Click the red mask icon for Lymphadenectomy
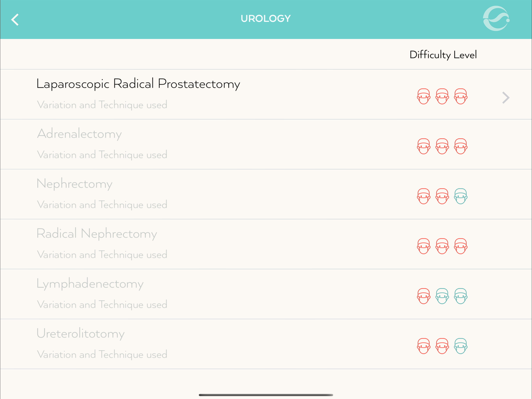This screenshot has height=399, width=532. point(423,296)
